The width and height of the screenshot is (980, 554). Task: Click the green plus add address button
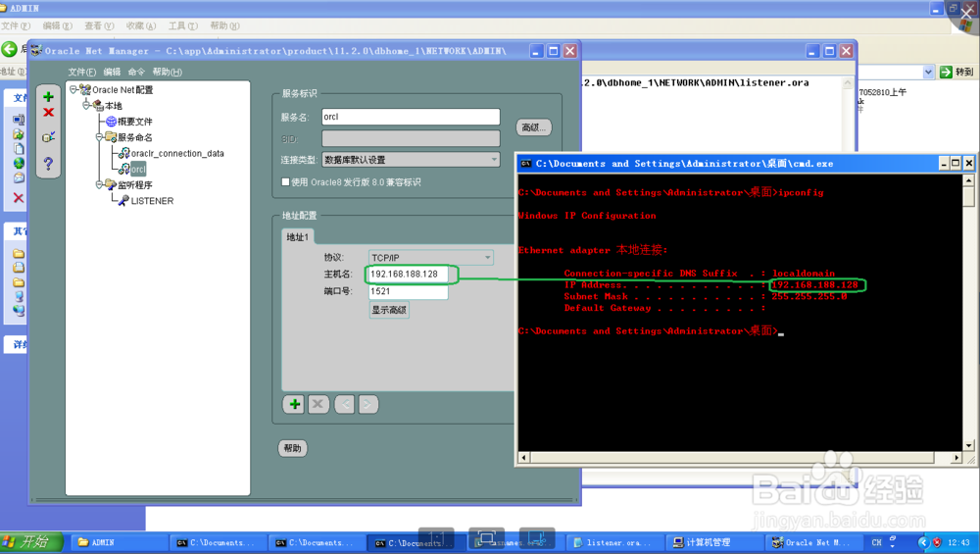294,405
